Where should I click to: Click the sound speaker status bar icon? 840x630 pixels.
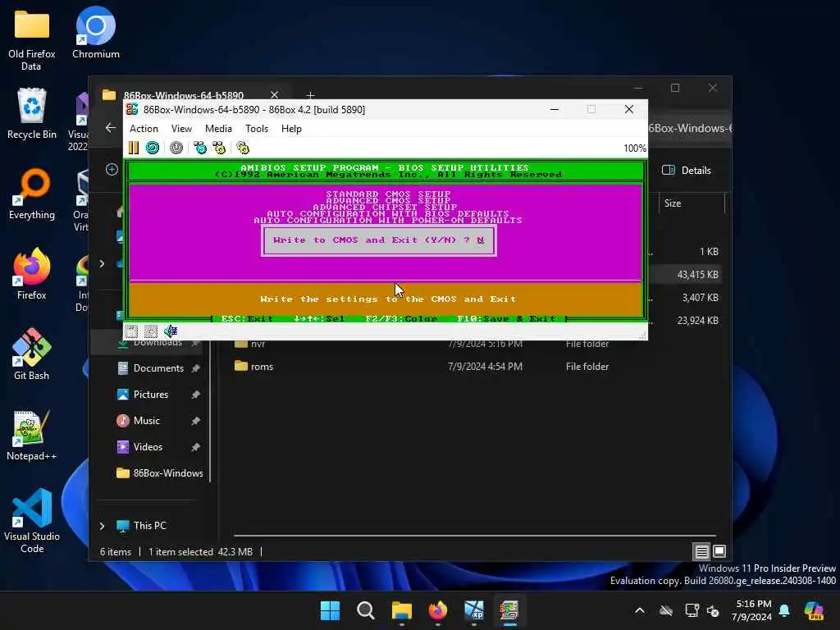(x=171, y=331)
